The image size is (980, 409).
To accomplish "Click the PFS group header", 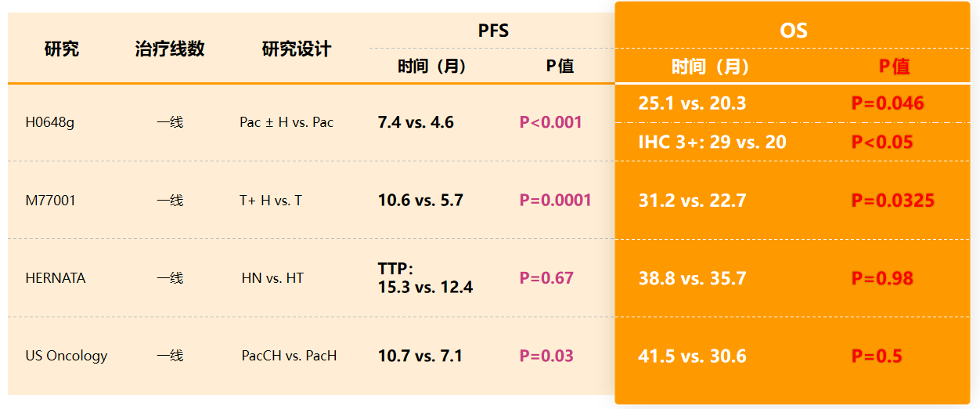I will pyautogui.click(x=493, y=31).
